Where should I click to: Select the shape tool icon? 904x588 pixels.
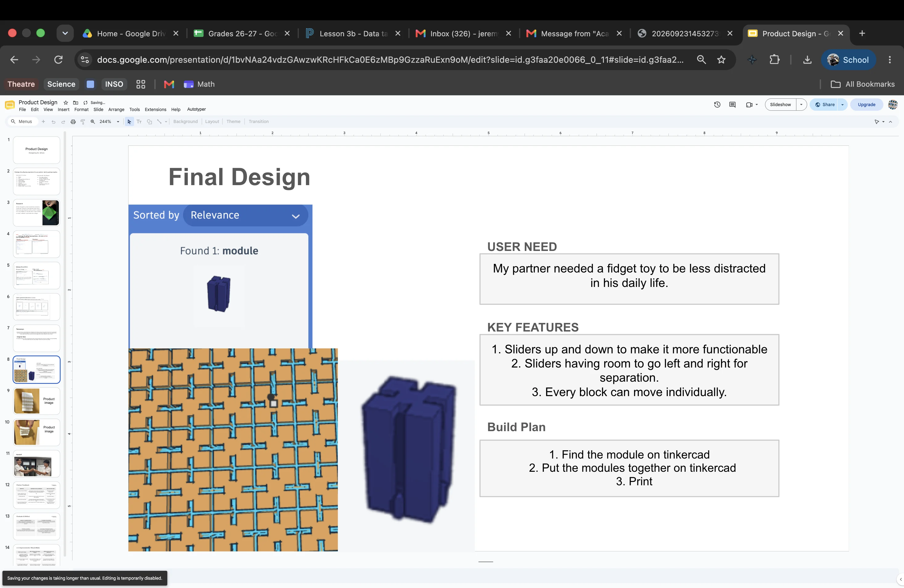pyautogui.click(x=149, y=121)
